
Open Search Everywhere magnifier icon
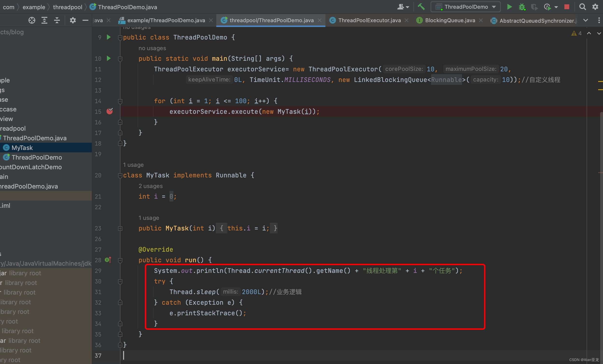pyautogui.click(x=582, y=7)
